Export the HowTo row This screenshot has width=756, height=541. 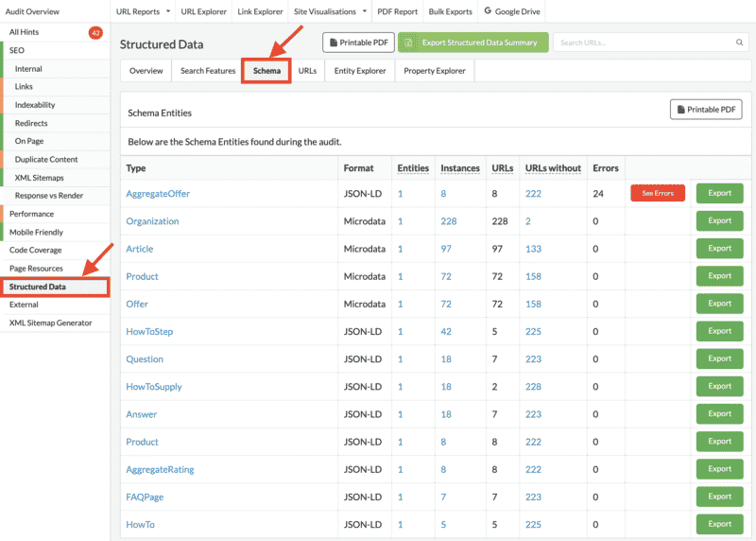coord(719,524)
